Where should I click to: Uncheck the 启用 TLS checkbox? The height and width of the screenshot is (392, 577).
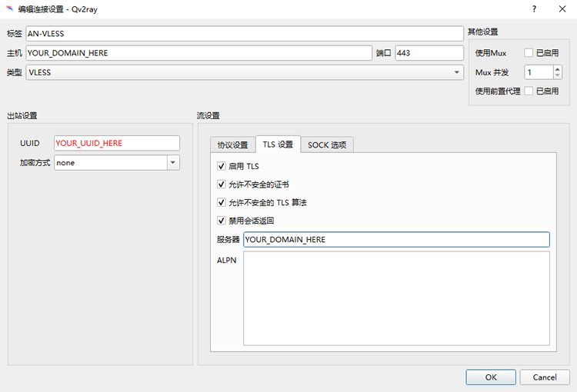pos(222,166)
